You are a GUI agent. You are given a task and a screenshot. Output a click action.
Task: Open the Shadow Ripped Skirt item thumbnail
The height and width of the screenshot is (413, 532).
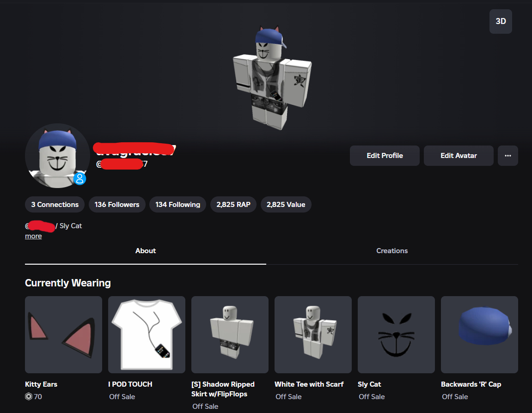(x=230, y=334)
